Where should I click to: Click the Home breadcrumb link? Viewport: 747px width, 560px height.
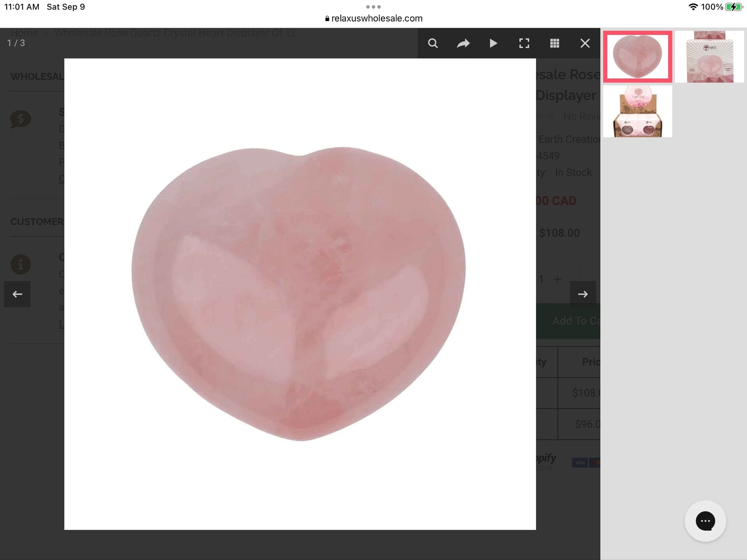click(24, 33)
